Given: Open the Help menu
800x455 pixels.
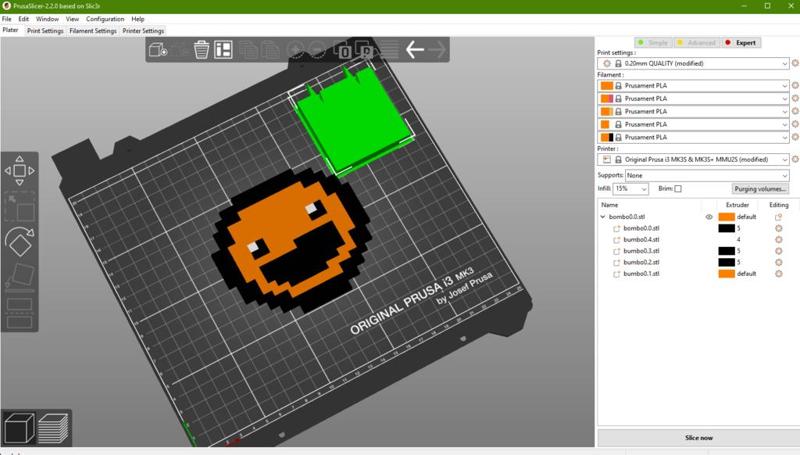Looking at the screenshot, I should coord(138,19).
